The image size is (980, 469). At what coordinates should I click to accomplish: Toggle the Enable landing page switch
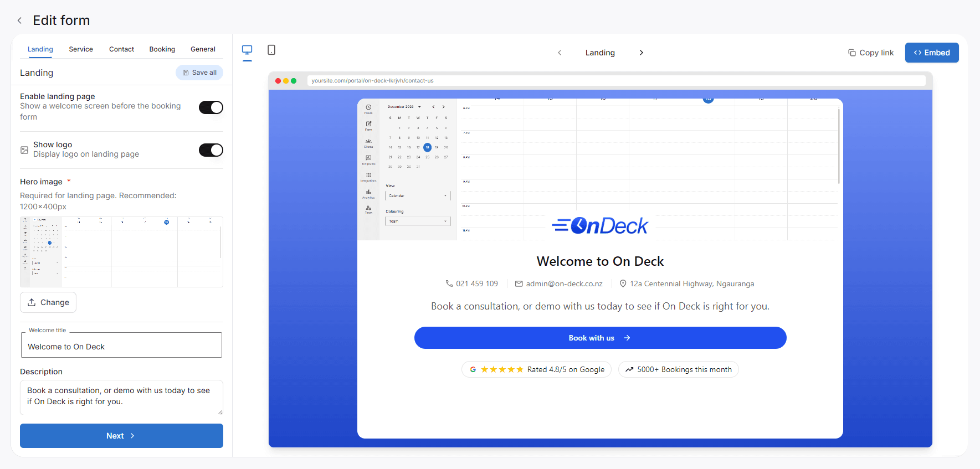[211, 107]
